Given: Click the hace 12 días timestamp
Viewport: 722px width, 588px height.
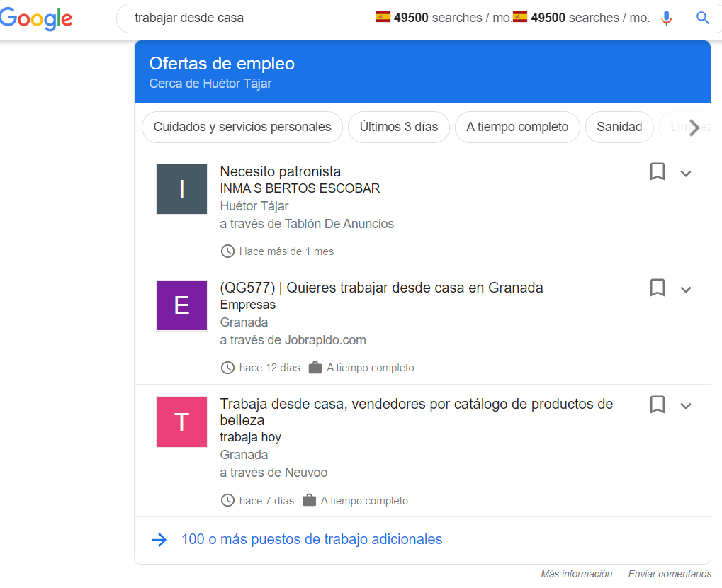Looking at the screenshot, I should pos(269,368).
